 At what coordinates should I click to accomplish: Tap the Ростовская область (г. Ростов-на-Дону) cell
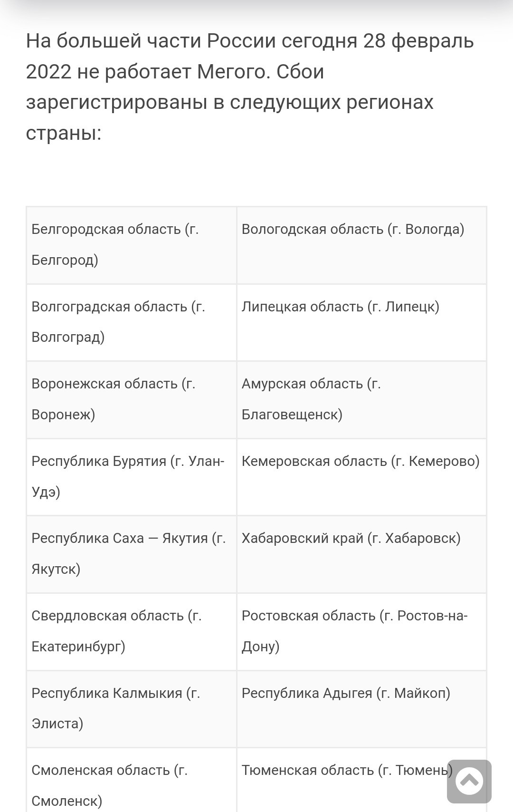click(x=361, y=632)
